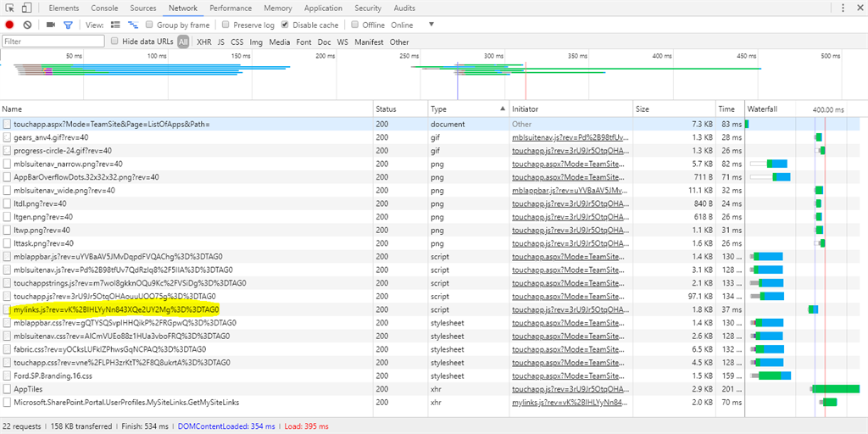The height and width of the screenshot is (434, 868).
Task: Toggle the device toolbar icon
Action: tap(26, 8)
